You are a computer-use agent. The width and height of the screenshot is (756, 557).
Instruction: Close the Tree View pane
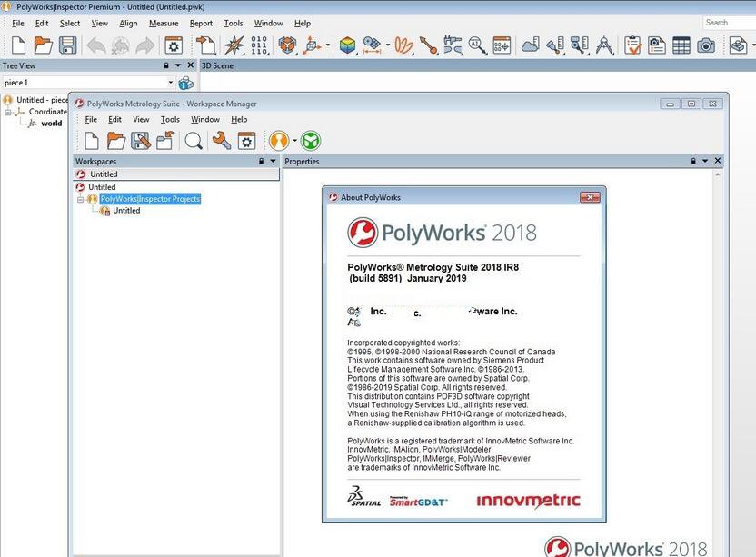pyautogui.click(x=191, y=65)
